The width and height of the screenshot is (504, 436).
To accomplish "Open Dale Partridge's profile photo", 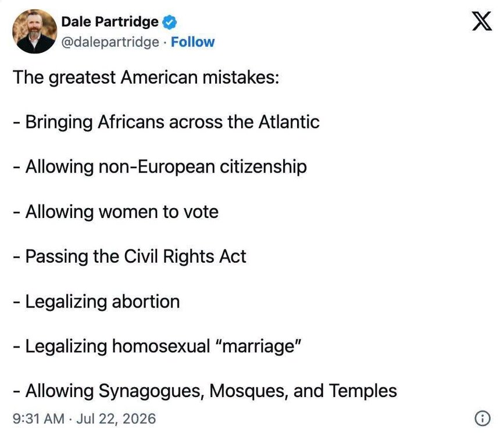I will pos(35,31).
